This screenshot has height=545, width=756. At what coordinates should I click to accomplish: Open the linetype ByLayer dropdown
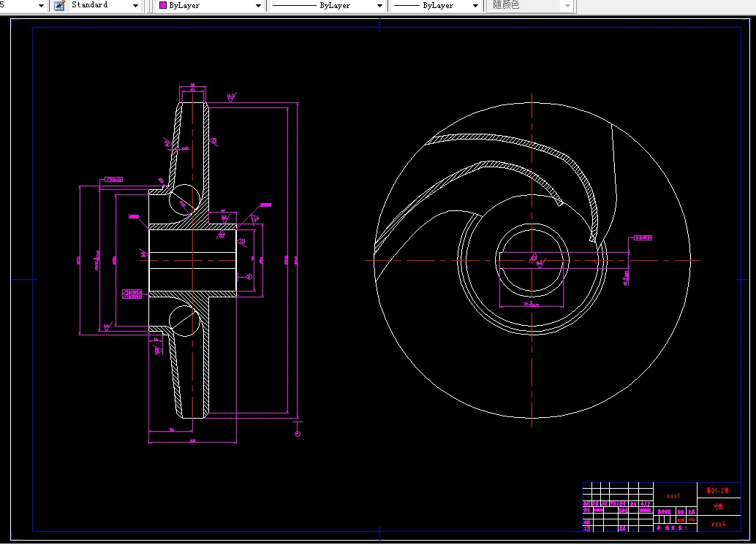379,6
